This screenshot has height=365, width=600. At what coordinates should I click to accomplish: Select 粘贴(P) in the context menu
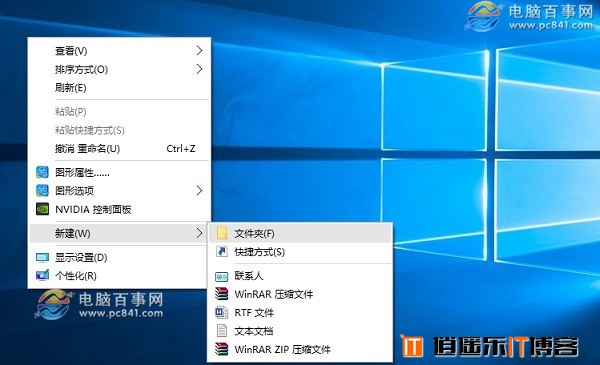[x=120, y=111]
